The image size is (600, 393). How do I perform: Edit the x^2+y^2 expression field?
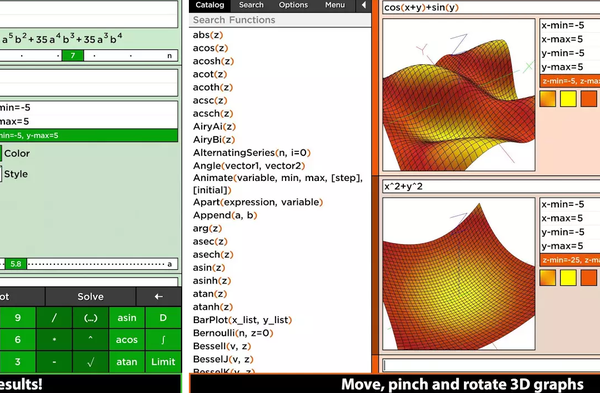(x=491, y=186)
